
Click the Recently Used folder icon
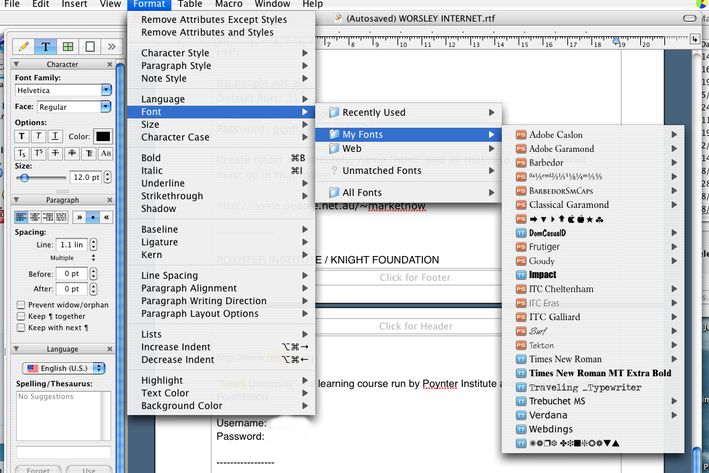click(x=334, y=113)
